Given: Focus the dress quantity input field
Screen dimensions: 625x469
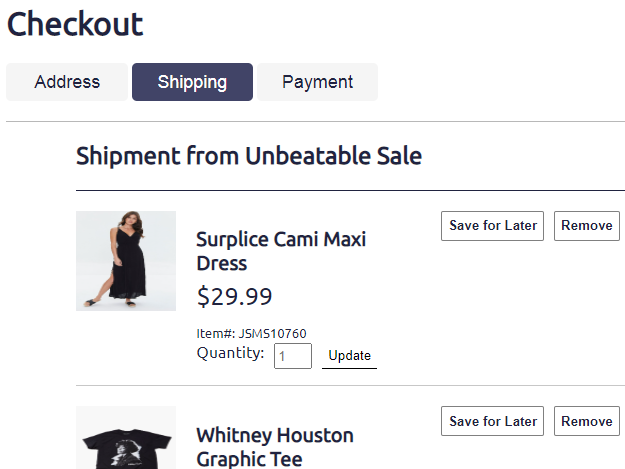Looking at the screenshot, I should [292, 356].
